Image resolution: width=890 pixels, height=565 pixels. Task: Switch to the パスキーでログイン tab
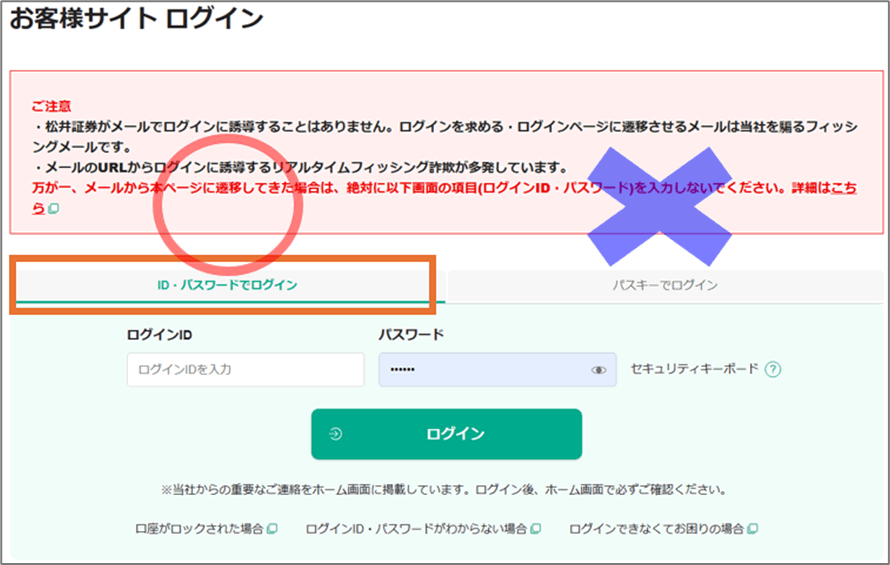pyautogui.click(x=665, y=285)
